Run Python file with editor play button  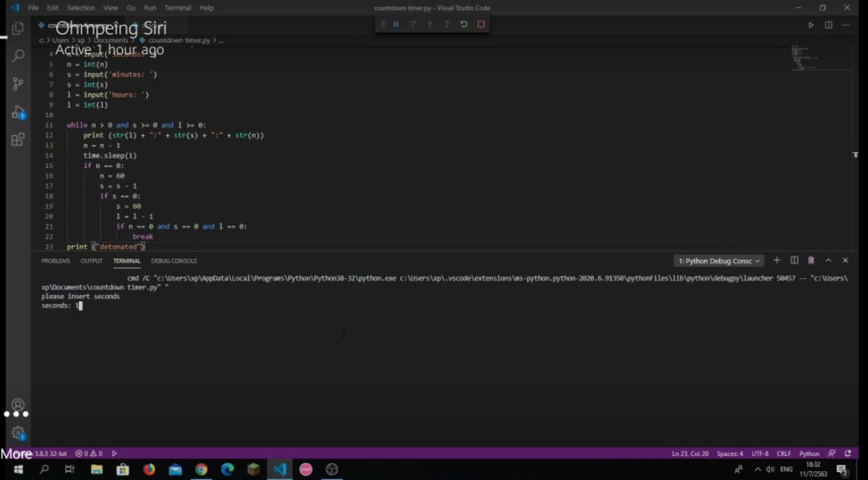click(x=811, y=25)
